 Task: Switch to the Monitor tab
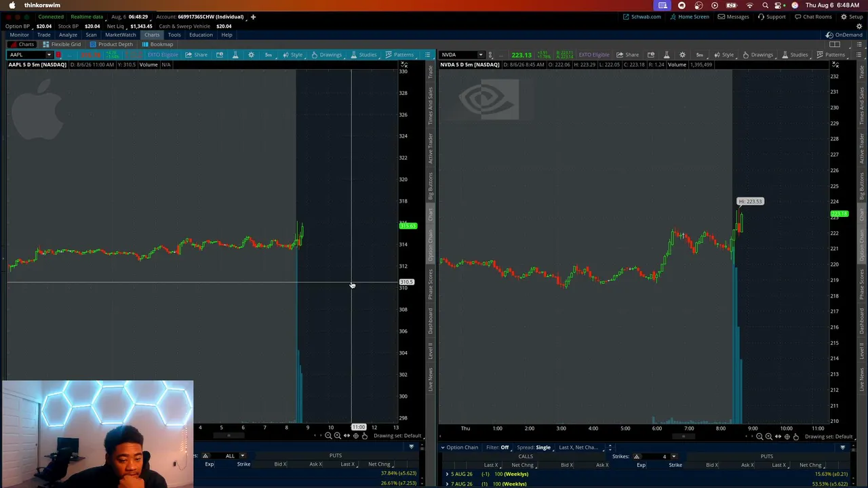(x=19, y=35)
